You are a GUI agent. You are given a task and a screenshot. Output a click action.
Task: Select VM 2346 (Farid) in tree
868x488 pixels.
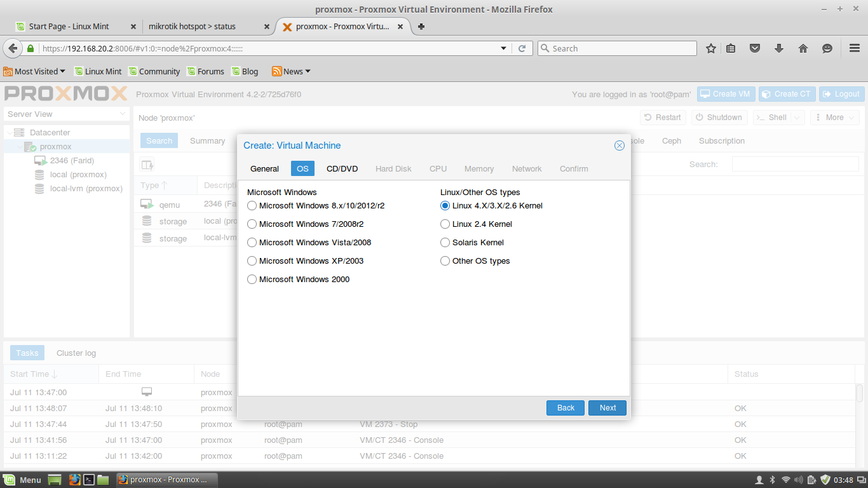[71, 161]
